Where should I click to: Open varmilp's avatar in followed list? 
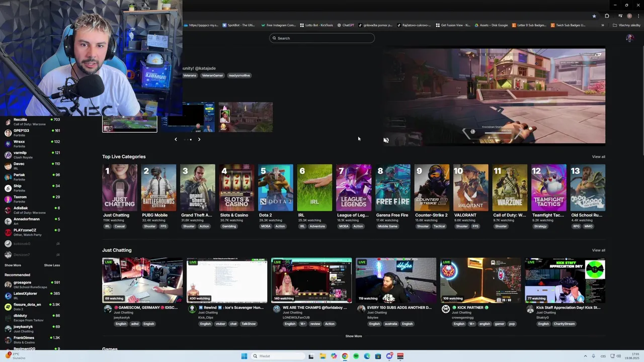coord(8,155)
